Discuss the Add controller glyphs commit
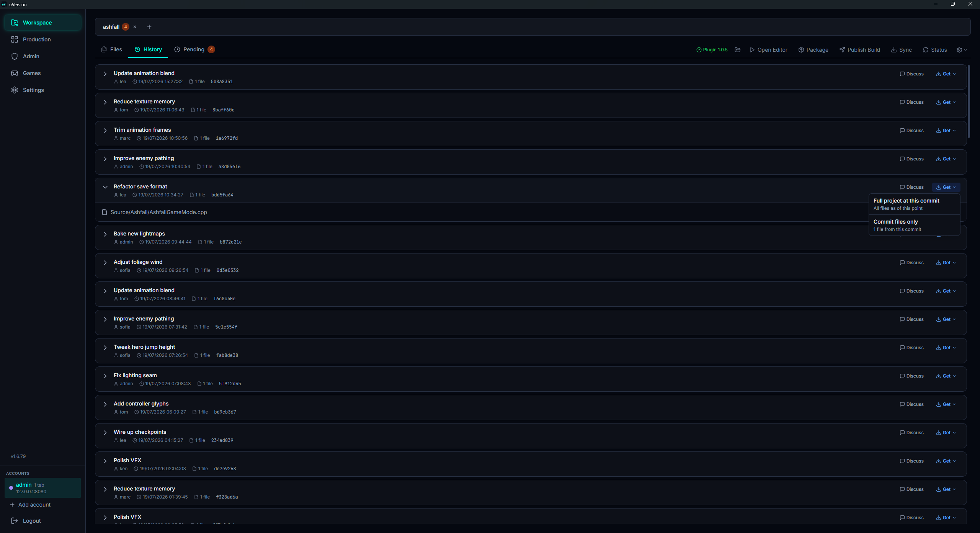 [x=911, y=404]
